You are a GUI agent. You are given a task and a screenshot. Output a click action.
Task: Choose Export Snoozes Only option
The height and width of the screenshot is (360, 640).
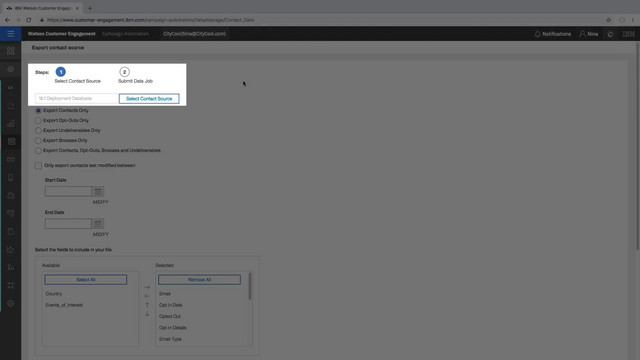pyautogui.click(x=38, y=140)
